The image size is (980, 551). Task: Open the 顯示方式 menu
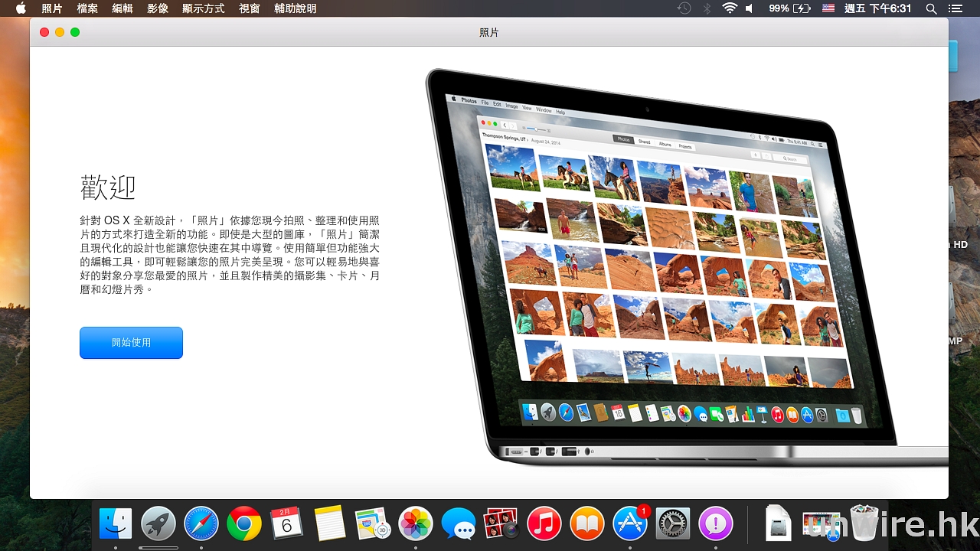pyautogui.click(x=204, y=8)
